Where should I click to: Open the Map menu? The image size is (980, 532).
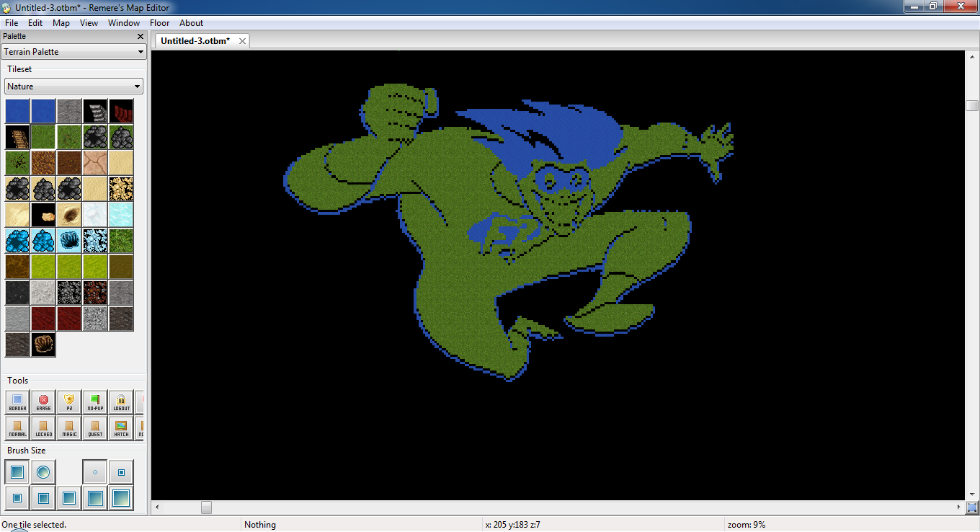pos(61,23)
